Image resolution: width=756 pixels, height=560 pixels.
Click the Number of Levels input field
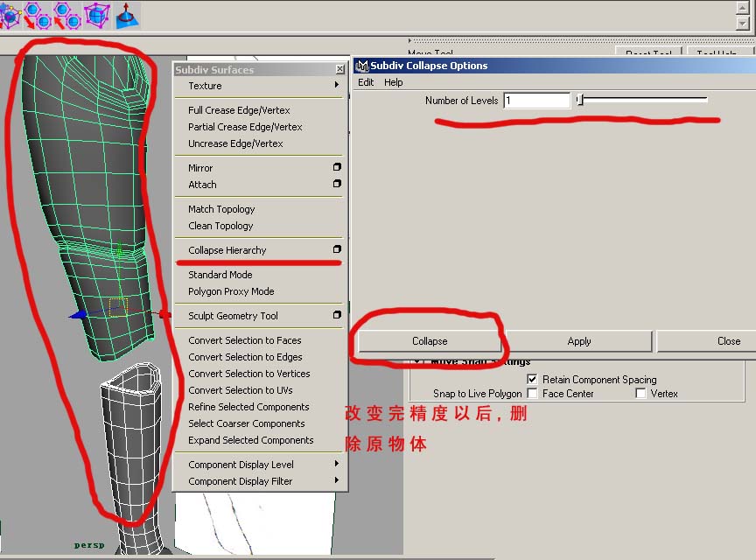click(x=536, y=101)
